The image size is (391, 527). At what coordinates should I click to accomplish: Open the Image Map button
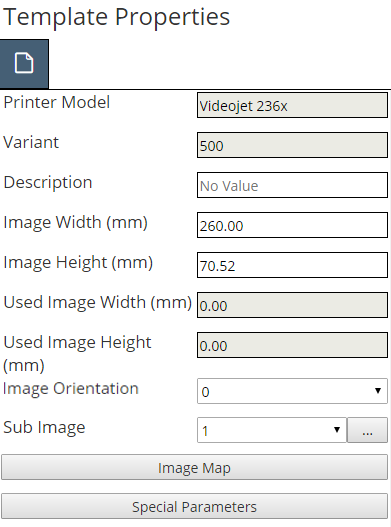[x=194, y=468]
